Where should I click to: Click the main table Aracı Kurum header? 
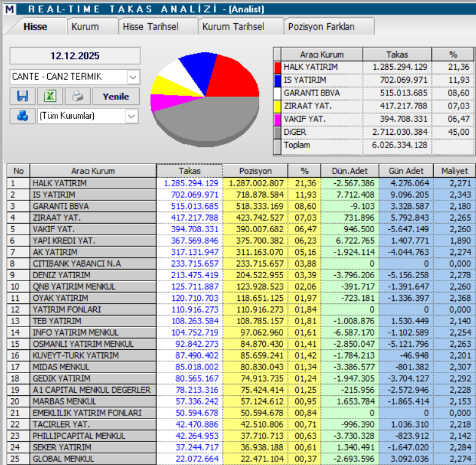[93, 171]
